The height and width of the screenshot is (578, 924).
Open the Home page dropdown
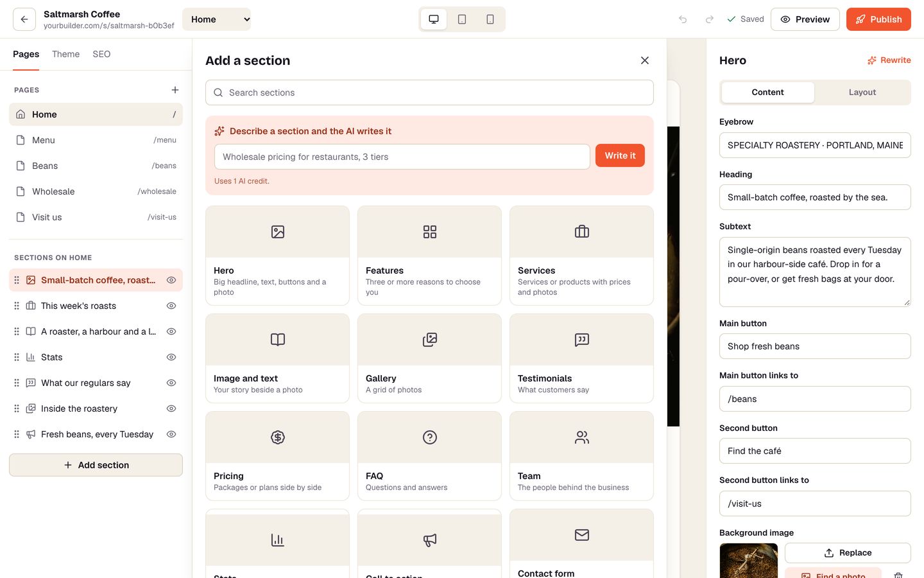coord(216,19)
